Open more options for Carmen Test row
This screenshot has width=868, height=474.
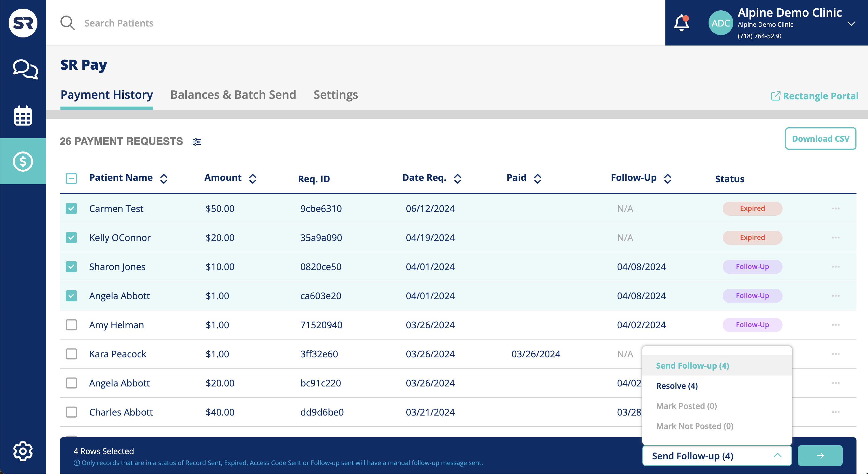(836, 209)
